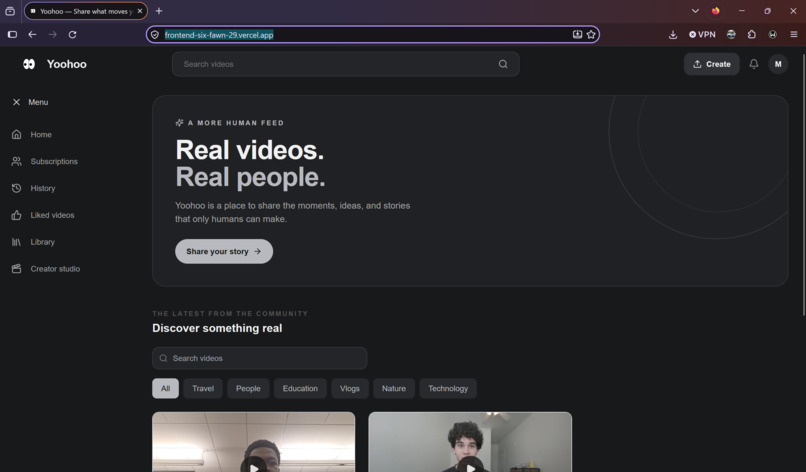The image size is (806, 472).
Task: Close the Yoohoo browser tab
Action: pyautogui.click(x=140, y=11)
